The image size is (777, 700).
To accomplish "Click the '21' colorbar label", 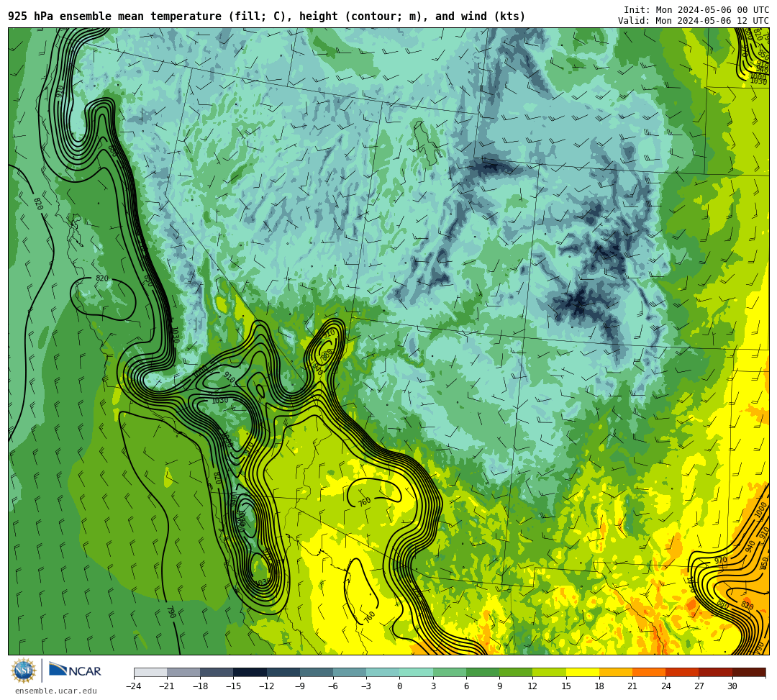I will 633,686.
